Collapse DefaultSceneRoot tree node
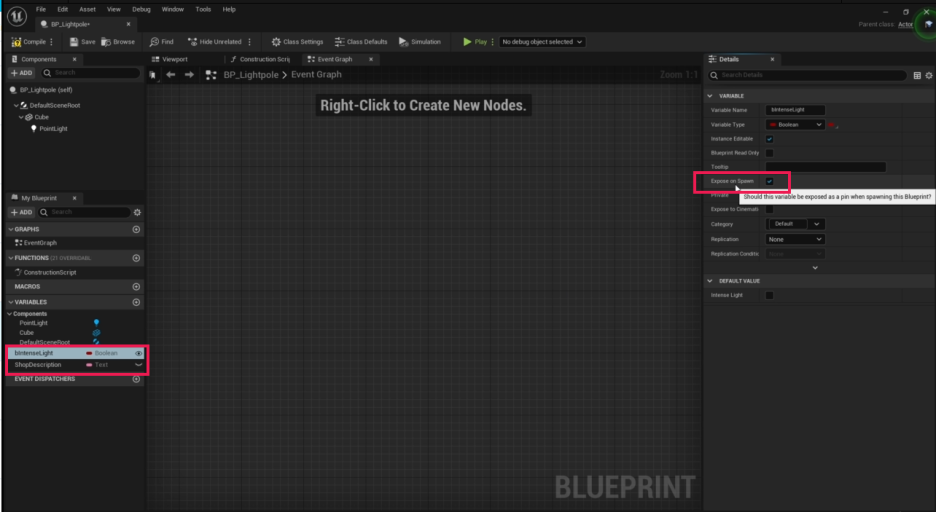Image resolution: width=936 pixels, height=512 pixels. [x=16, y=105]
